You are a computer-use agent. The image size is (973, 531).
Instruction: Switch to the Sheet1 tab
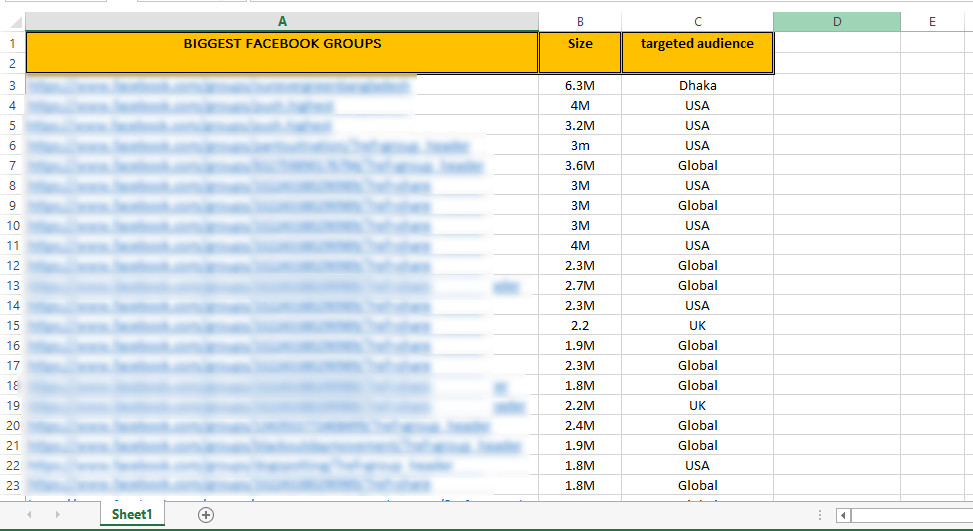tap(131, 515)
